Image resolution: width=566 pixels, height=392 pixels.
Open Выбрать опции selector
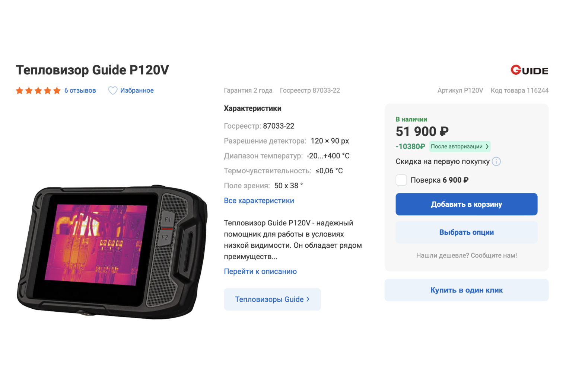coord(467,232)
